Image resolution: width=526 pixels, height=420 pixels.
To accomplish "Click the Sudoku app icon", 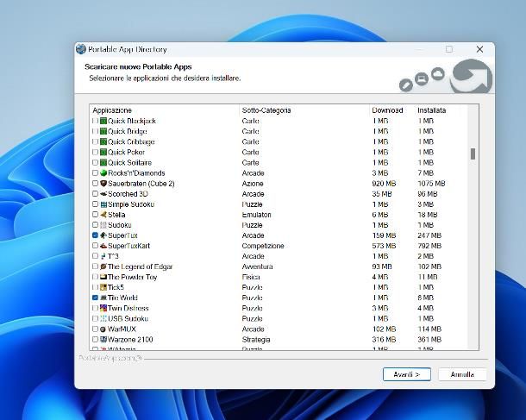I will pos(103,225).
